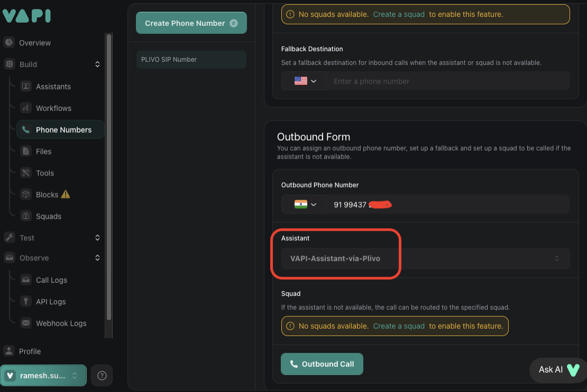Follow the Create a squad link under Squad
The width and height of the screenshot is (587, 392).
click(399, 326)
